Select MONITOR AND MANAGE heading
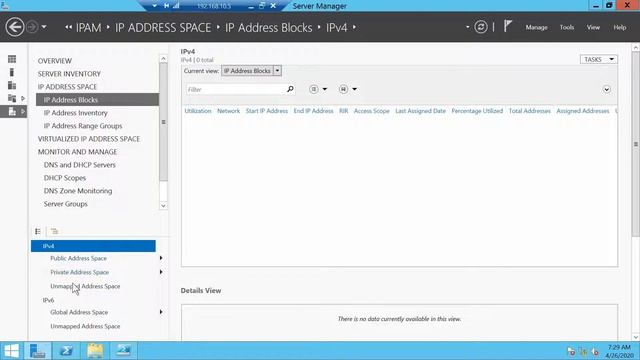The width and height of the screenshot is (640, 360). point(77,152)
